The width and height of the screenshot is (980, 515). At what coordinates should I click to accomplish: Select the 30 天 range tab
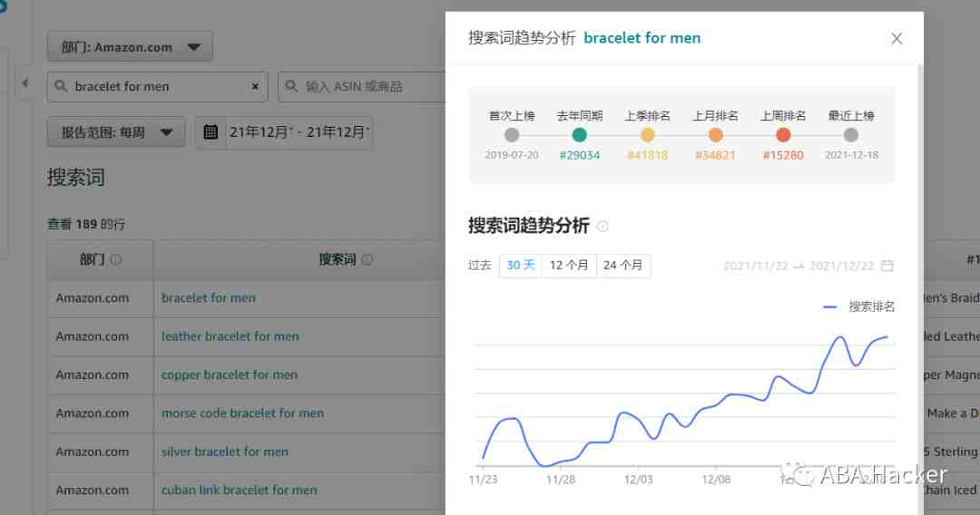click(x=521, y=266)
